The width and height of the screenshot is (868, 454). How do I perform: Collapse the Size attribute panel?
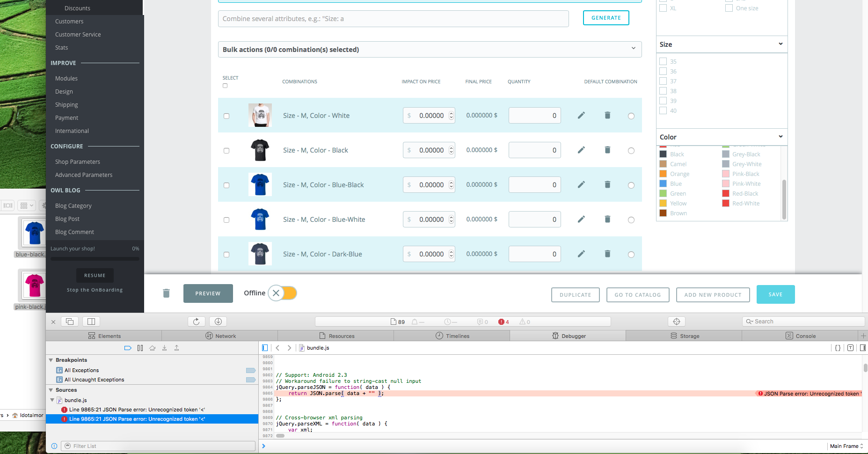click(780, 44)
